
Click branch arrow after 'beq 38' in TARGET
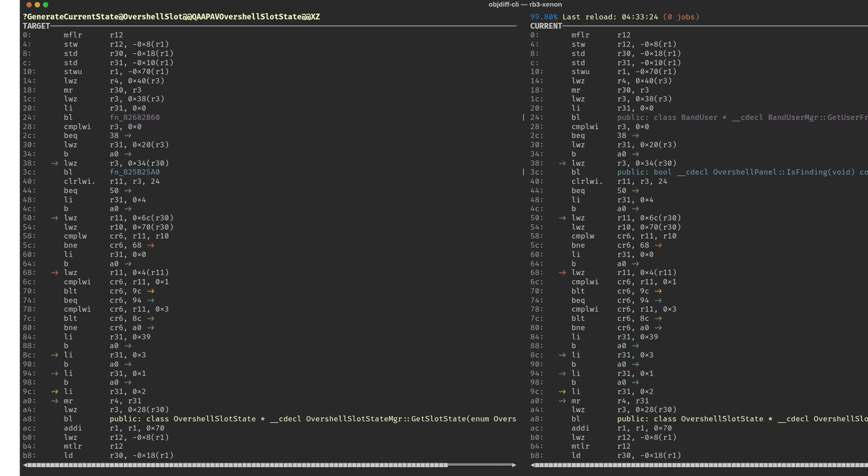(x=128, y=136)
